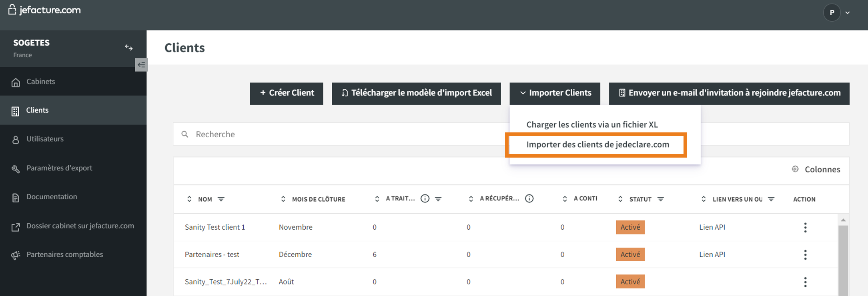Sort by A RÉCUPÉR... column arrows
This screenshot has width=868, height=296.
point(471,199)
